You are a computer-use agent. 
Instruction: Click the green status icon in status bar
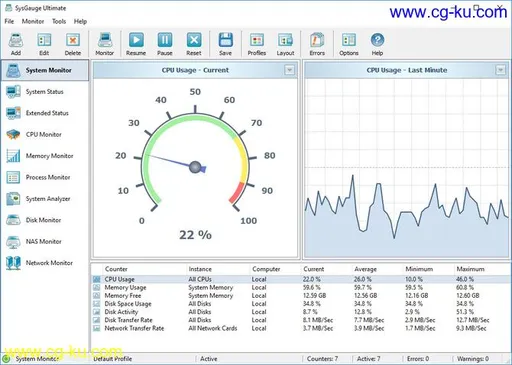tap(6, 359)
